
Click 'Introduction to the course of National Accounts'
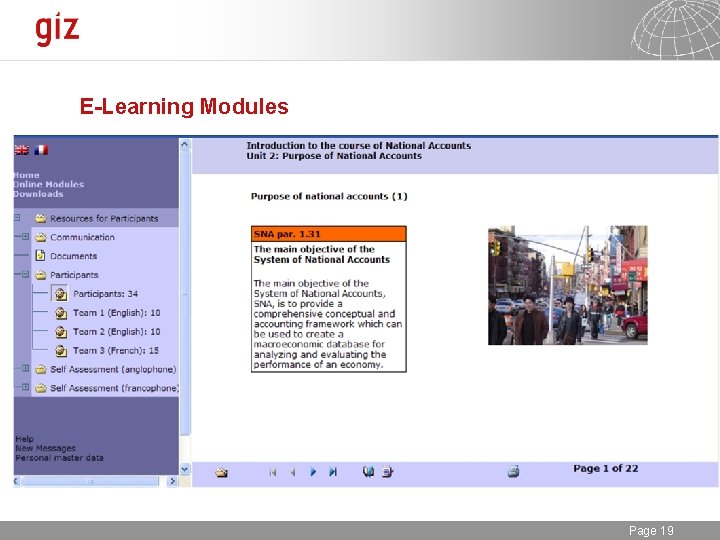pyautogui.click(x=359, y=146)
